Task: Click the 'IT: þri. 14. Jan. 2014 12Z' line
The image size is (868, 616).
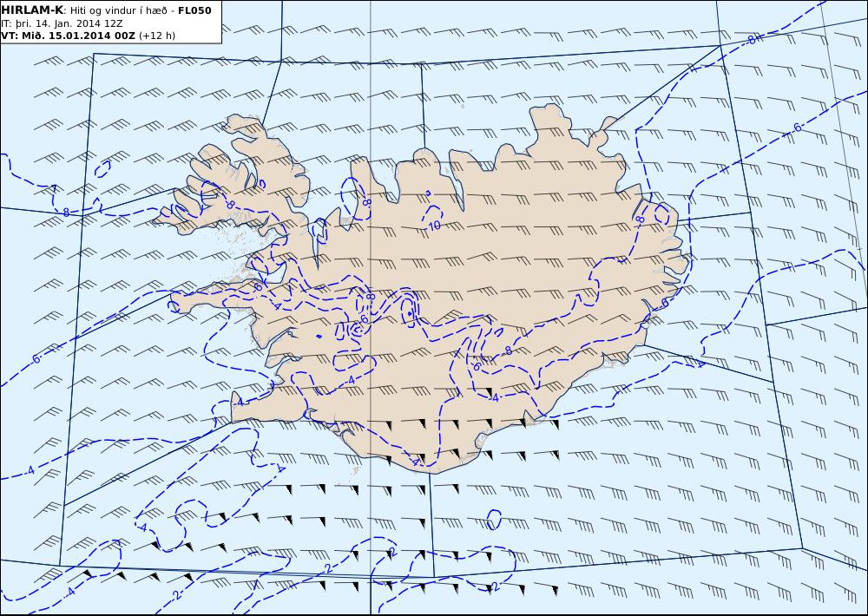Action: 62,23
